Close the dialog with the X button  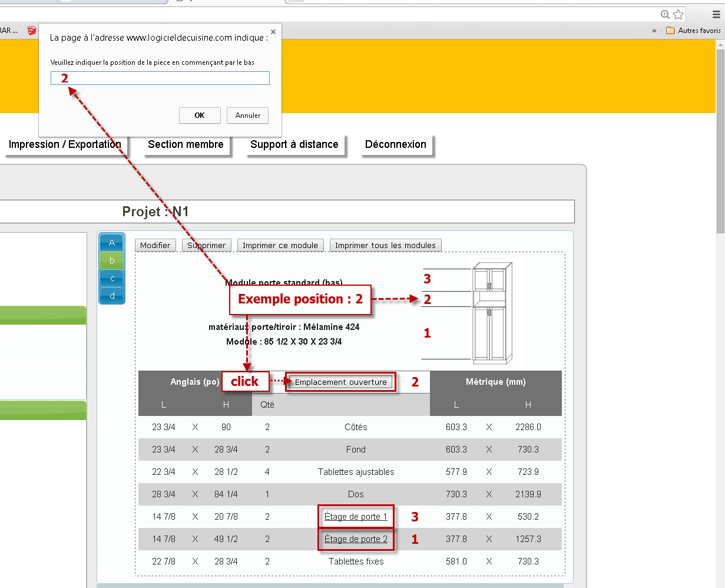[273, 32]
